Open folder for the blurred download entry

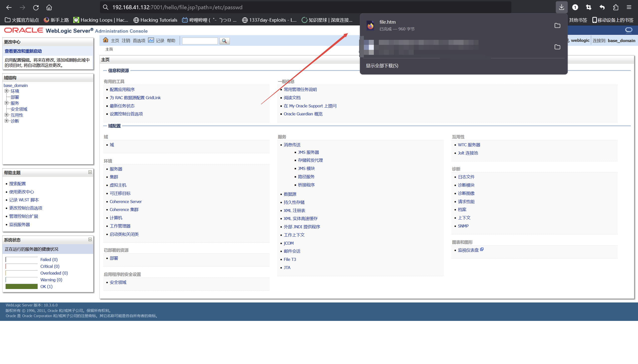point(557,47)
